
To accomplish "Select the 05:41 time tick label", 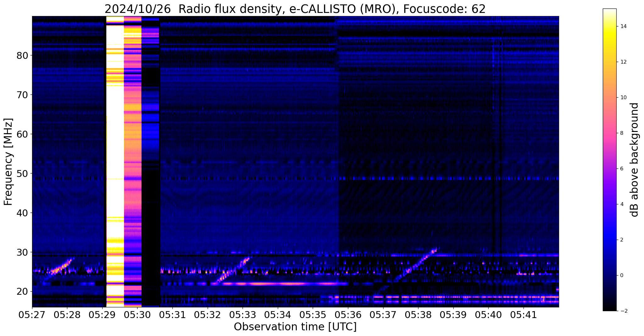I will pyautogui.click(x=524, y=315).
